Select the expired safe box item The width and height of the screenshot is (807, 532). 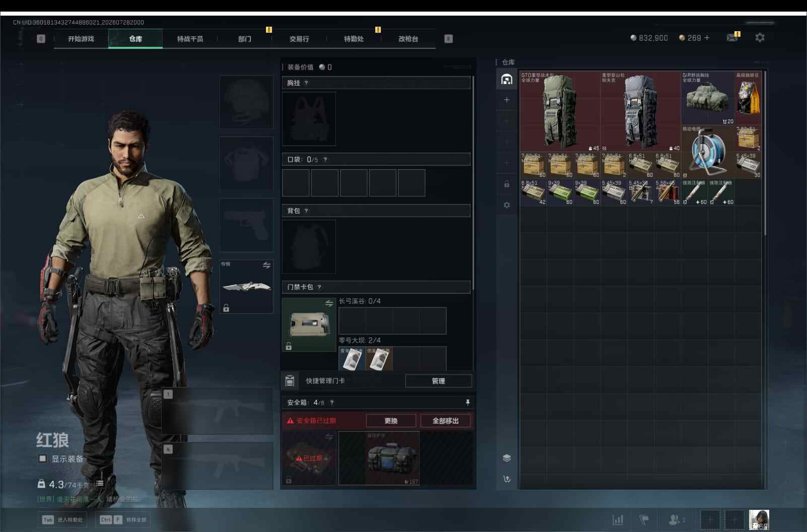click(x=309, y=458)
